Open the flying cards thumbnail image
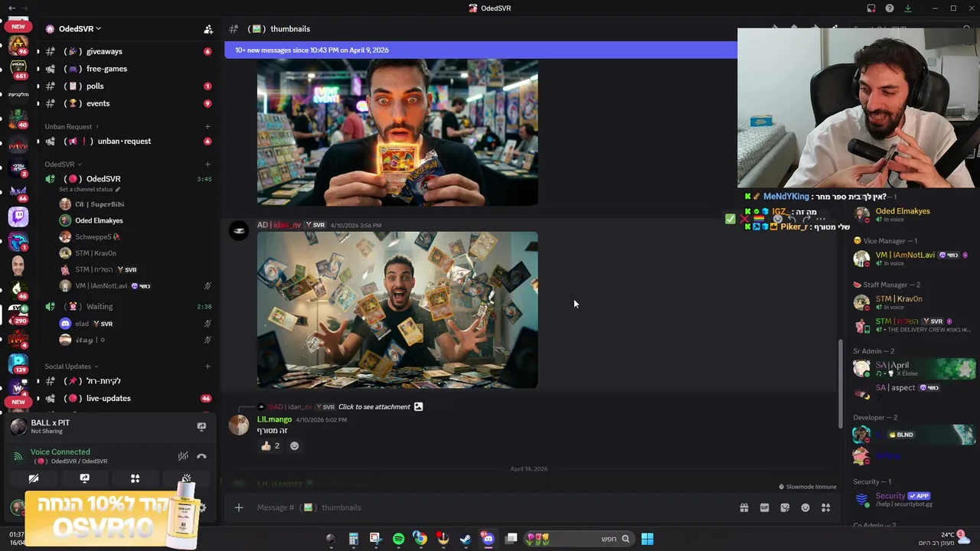 click(397, 310)
